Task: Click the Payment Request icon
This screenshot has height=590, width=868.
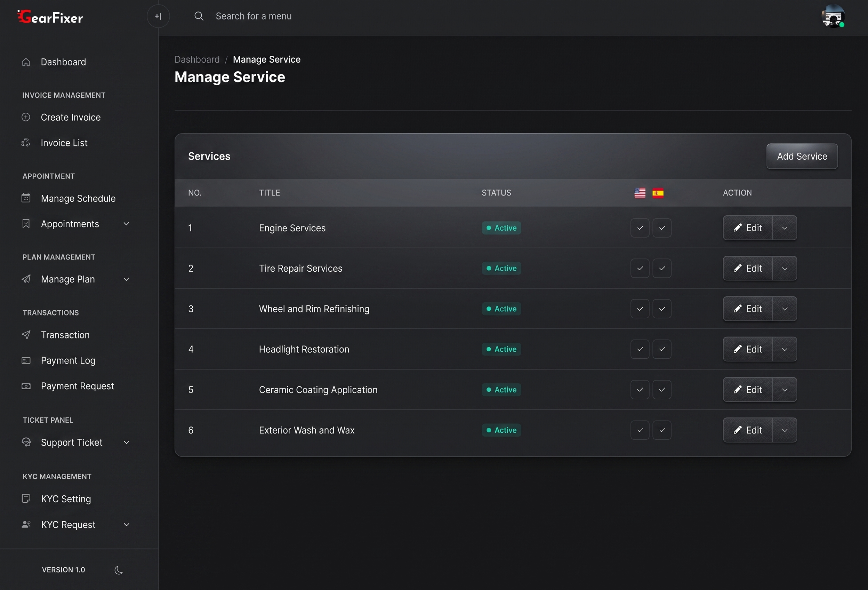Action: pyautogui.click(x=26, y=386)
